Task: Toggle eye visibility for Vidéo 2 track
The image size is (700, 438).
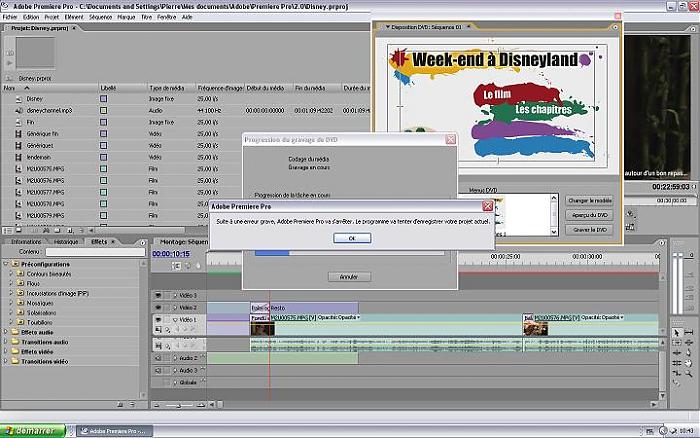Action: [x=158, y=308]
